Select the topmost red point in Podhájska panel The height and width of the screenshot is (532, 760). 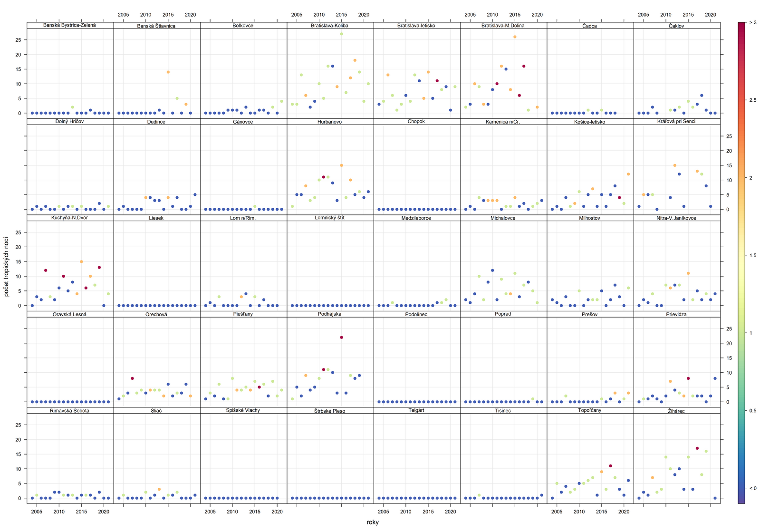(341, 338)
